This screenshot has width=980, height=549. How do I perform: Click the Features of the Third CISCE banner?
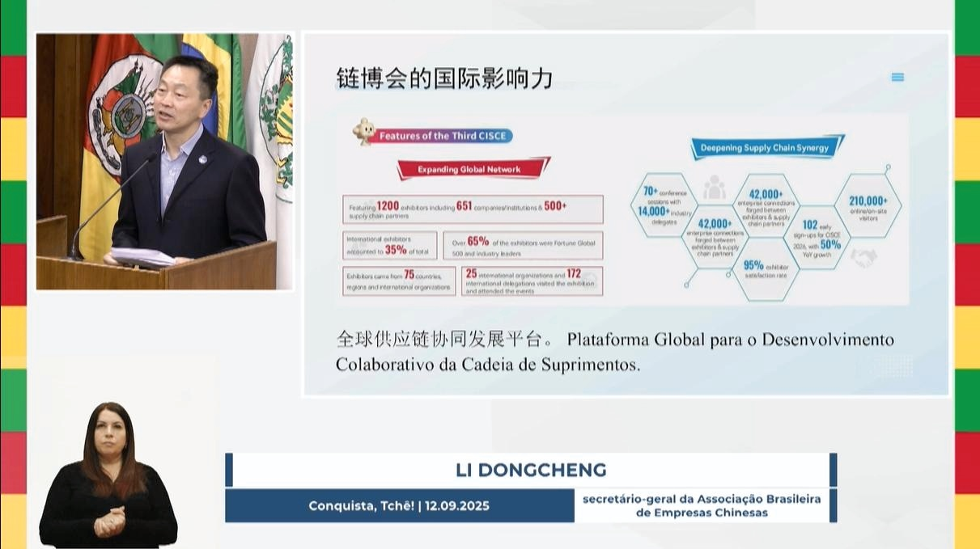pos(442,136)
